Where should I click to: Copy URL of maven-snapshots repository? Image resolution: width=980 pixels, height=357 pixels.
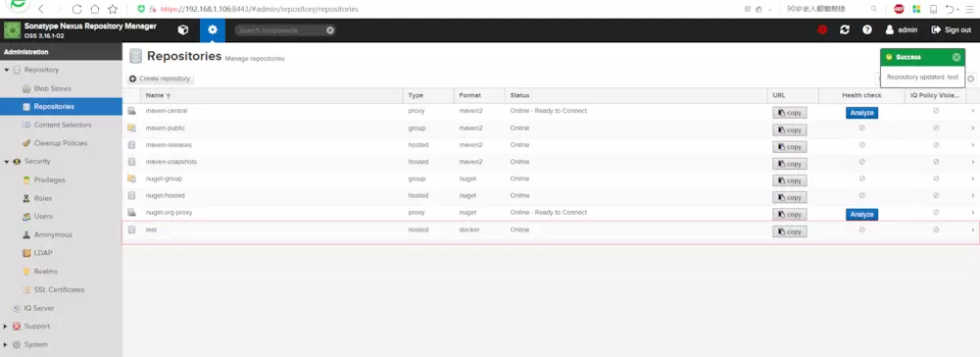[789, 164]
